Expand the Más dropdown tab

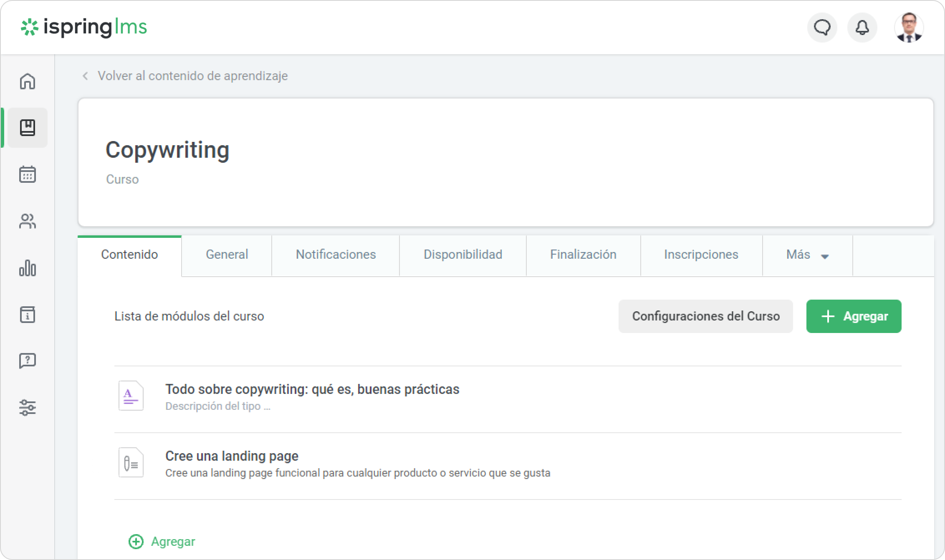click(807, 255)
